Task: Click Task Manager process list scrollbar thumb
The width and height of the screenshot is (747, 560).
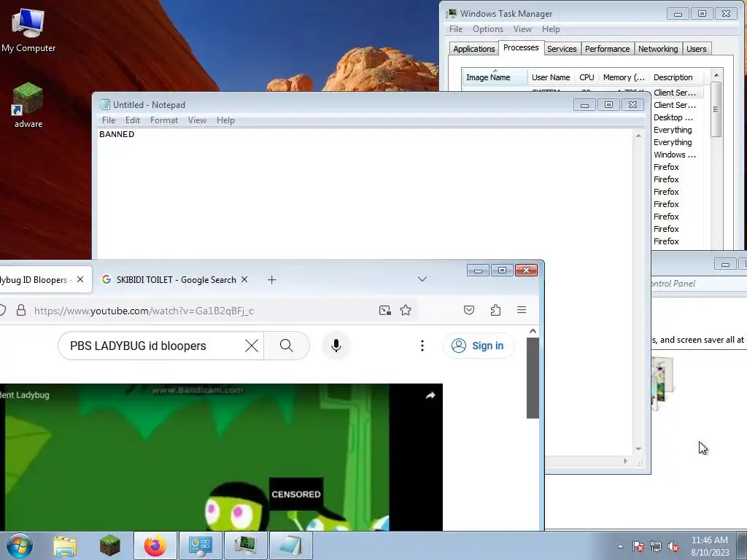Action: [x=716, y=109]
